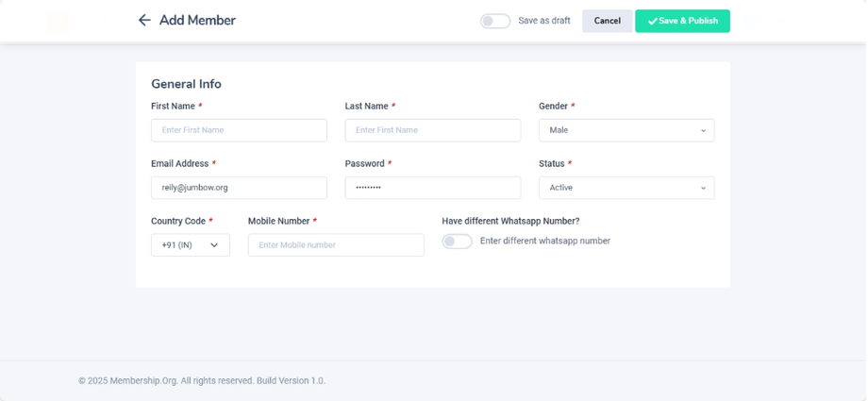Focus the Mobile Number input field
Viewport: 868px width, 401px height.
[x=336, y=245]
